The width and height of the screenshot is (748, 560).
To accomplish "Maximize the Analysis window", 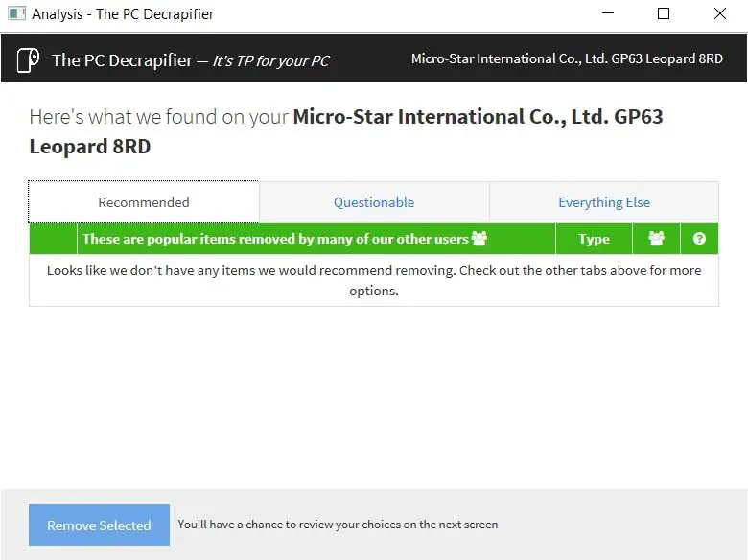I will 664,13.
